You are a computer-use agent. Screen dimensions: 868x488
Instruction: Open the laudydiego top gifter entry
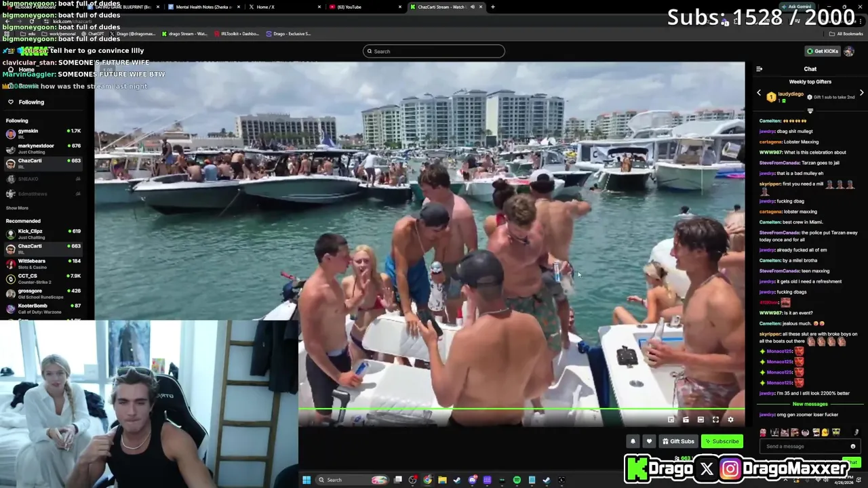tap(785, 97)
